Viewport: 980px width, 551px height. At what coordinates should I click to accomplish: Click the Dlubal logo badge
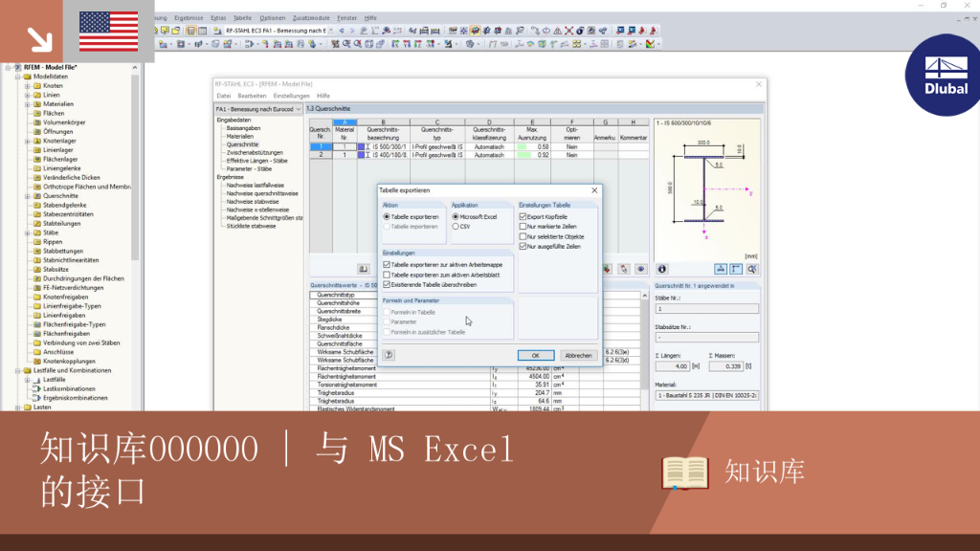tap(945, 75)
